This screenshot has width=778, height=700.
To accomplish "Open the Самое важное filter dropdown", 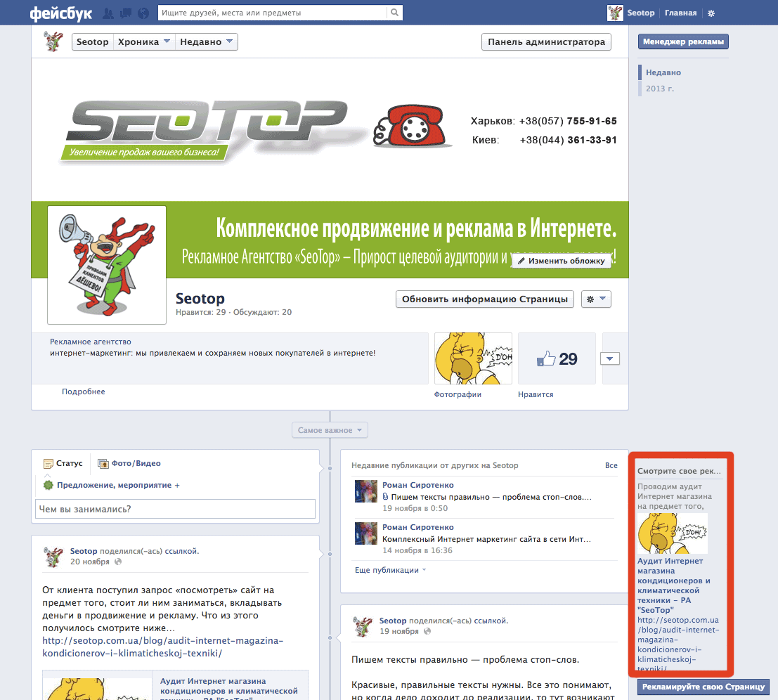I will pyautogui.click(x=330, y=430).
